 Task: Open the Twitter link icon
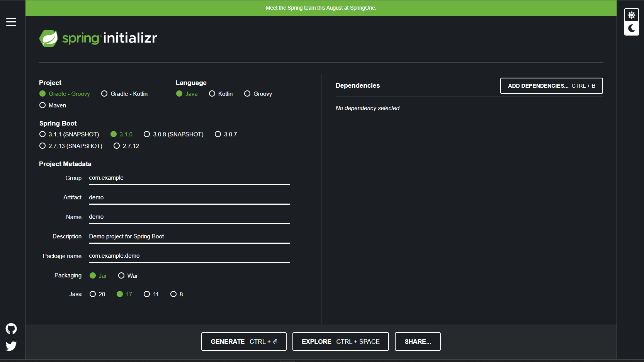tap(11, 346)
